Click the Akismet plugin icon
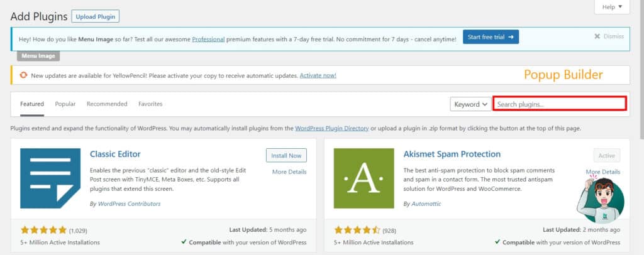This screenshot has height=255, width=644. 364,178
